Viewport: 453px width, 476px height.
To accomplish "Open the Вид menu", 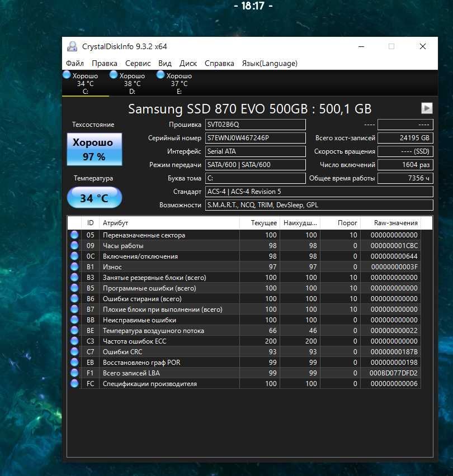I will (164, 63).
